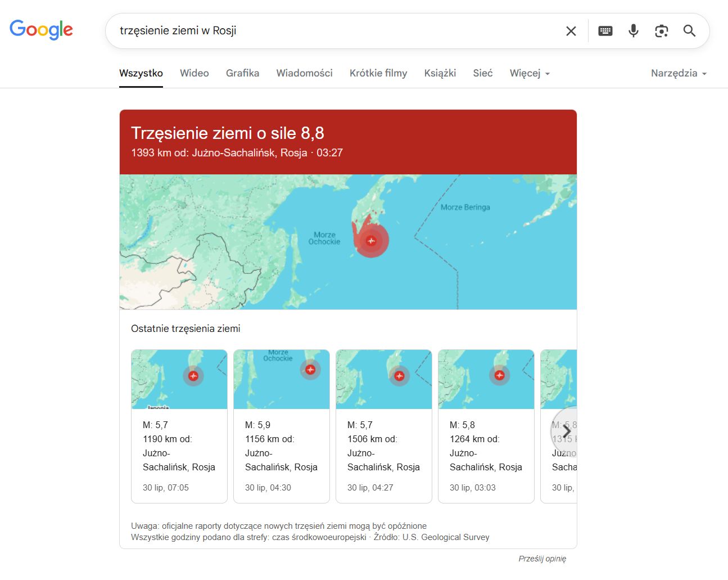Viewport: 728px width, 580px height.
Task: Click the earthquake epicenter marker on the map
Action: (371, 240)
